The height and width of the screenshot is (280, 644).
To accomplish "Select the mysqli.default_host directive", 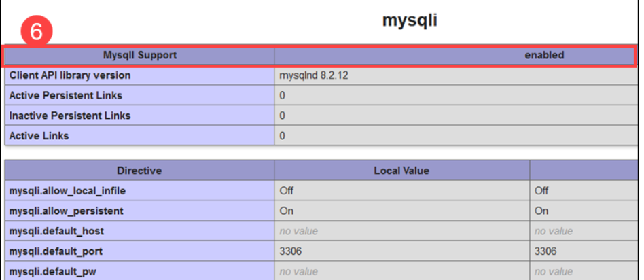I will click(x=56, y=231).
